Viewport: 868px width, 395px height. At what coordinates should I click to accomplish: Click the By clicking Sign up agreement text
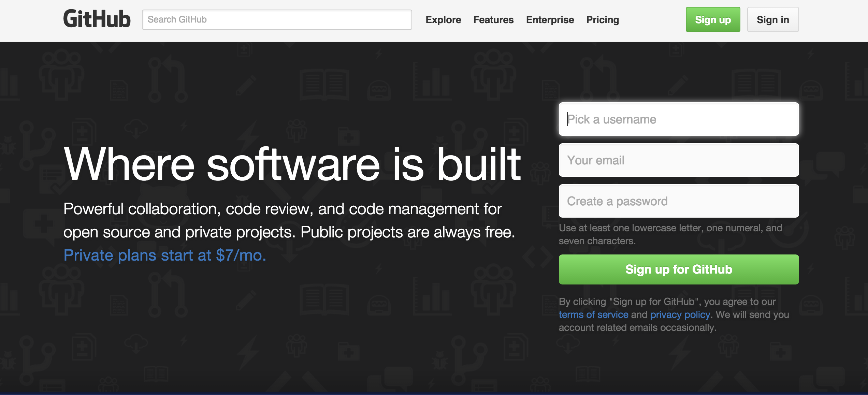pyautogui.click(x=667, y=302)
